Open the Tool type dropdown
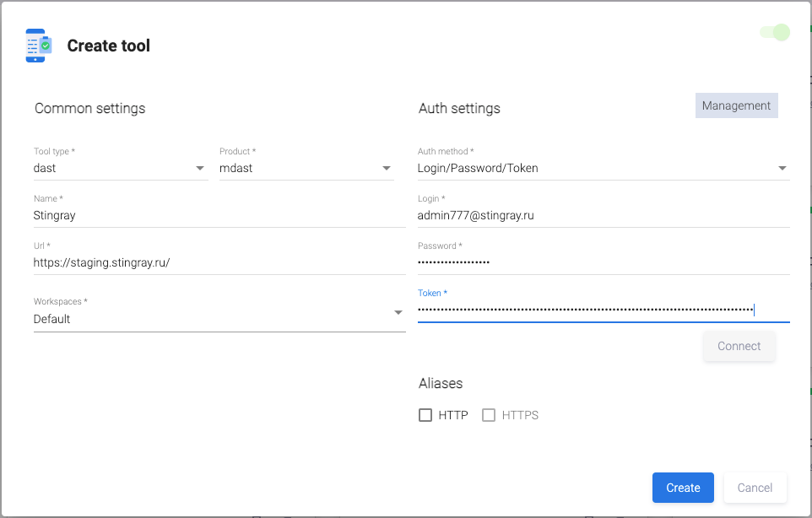The height and width of the screenshot is (518, 812). (120, 168)
